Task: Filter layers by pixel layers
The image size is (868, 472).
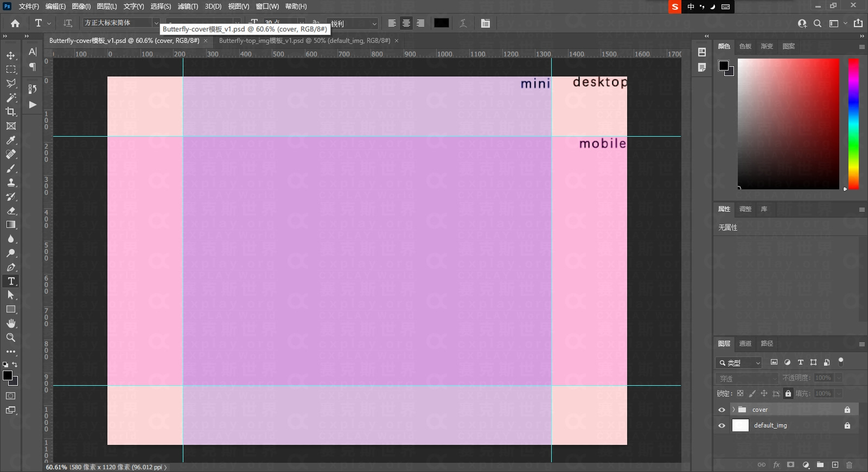Action: (x=774, y=362)
